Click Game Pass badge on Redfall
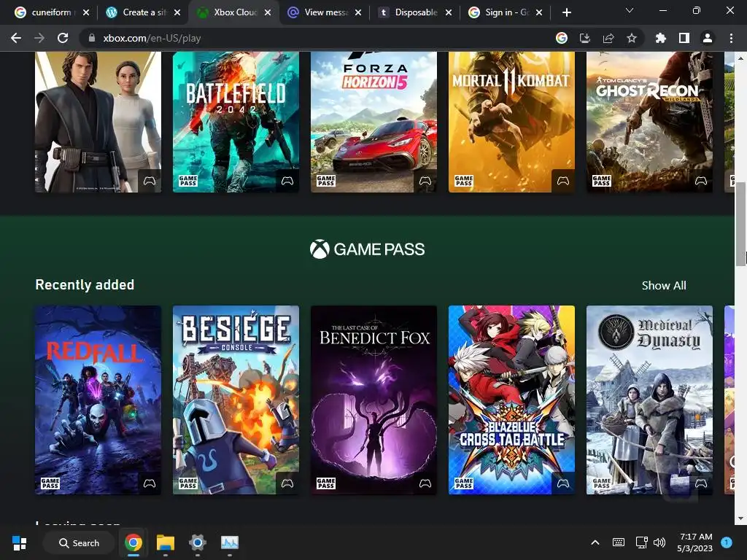The width and height of the screenshot is (747, 560). (x=50, y=483)
